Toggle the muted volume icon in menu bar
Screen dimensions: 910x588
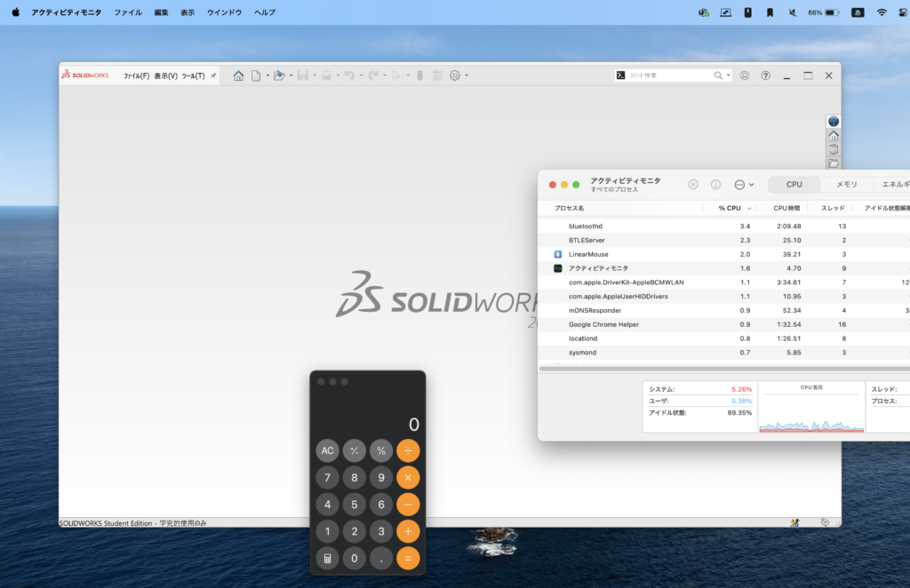click(x=792, y=12)
